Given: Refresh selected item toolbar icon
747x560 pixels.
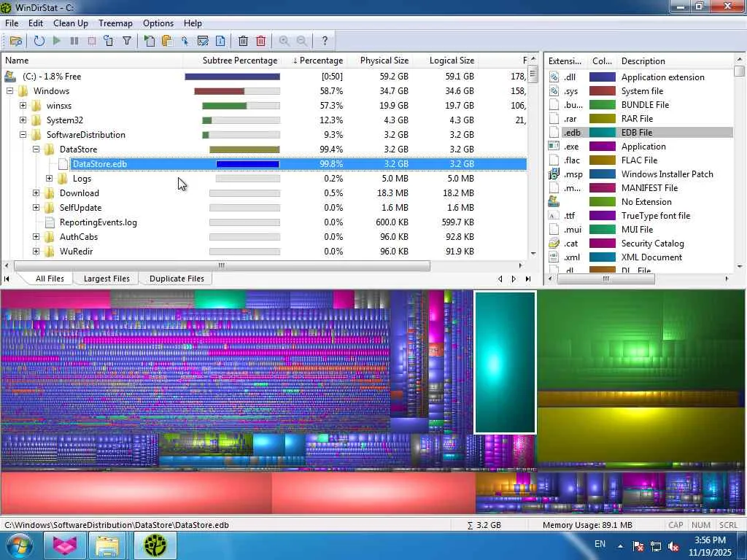Looking at the screenshot, I should tap(109, 41).
